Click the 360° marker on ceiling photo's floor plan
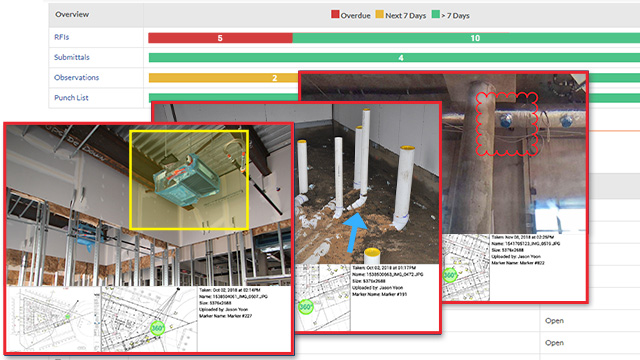640x360 pixels. (450, 275)
